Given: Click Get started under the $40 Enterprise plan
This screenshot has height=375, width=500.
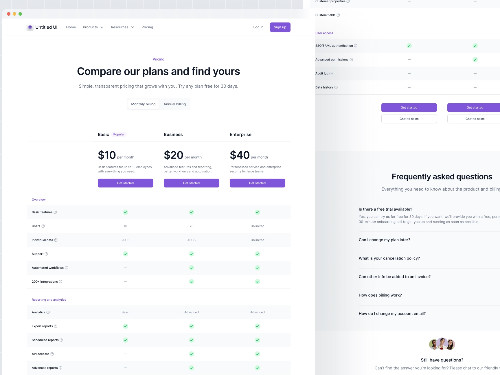Looking at the screenshot, I should [x=257, y=183].
